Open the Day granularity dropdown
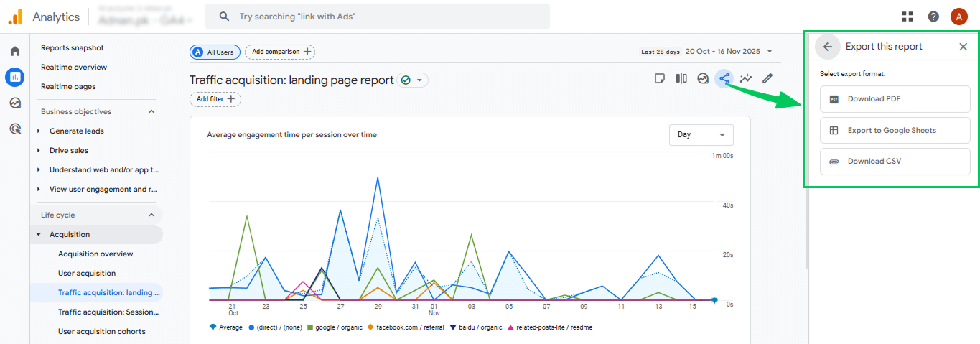The height and width of the screenshot is (344, 980). [x=701, y=135]
